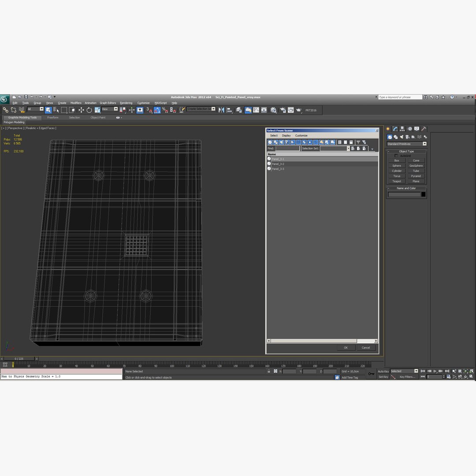Click the Align tool
476x476 pixels.
coord(230,110)
